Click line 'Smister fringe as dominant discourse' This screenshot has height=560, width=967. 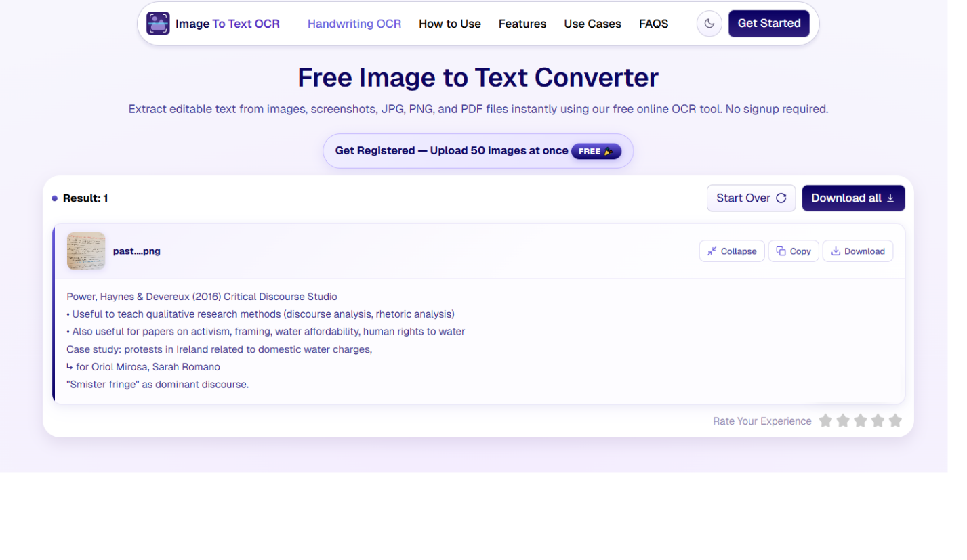tap(157, 385)
